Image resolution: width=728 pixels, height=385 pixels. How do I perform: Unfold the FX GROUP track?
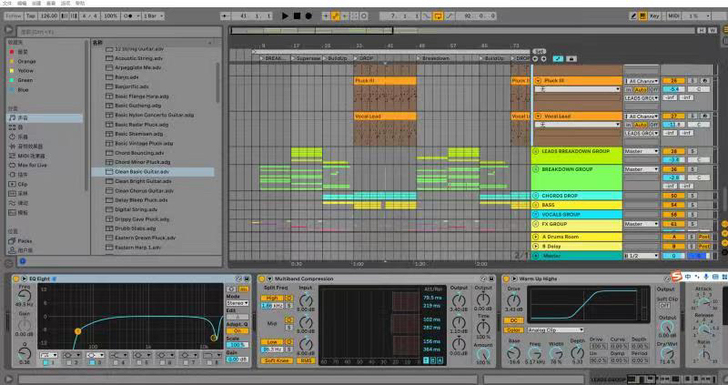[x=535, y=224]
